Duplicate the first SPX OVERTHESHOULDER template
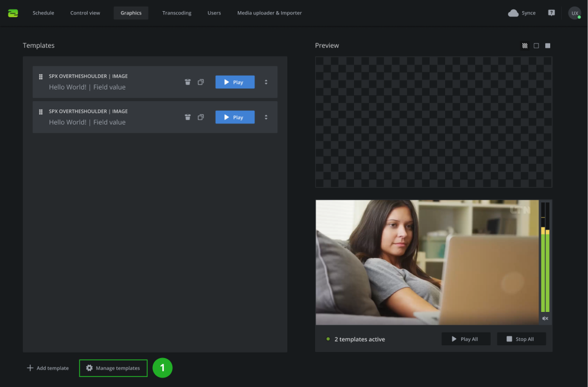 pyautogui.click(x=201, y=81)
